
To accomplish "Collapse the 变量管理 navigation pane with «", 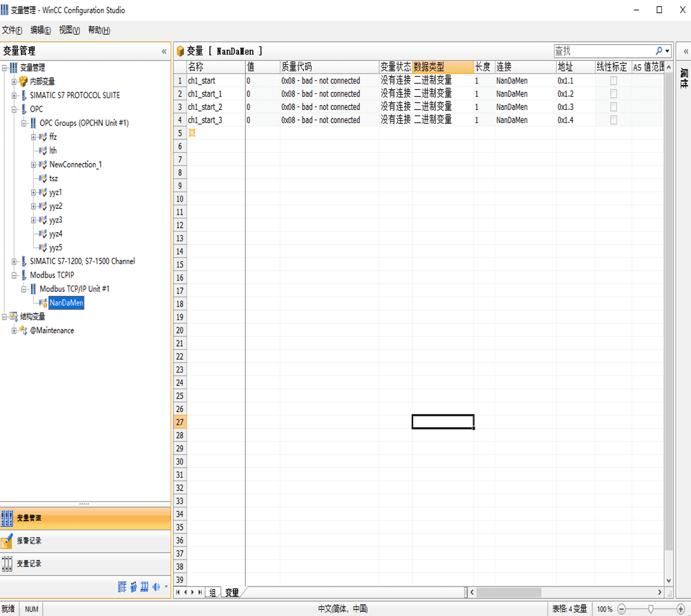I will [164, 51].
